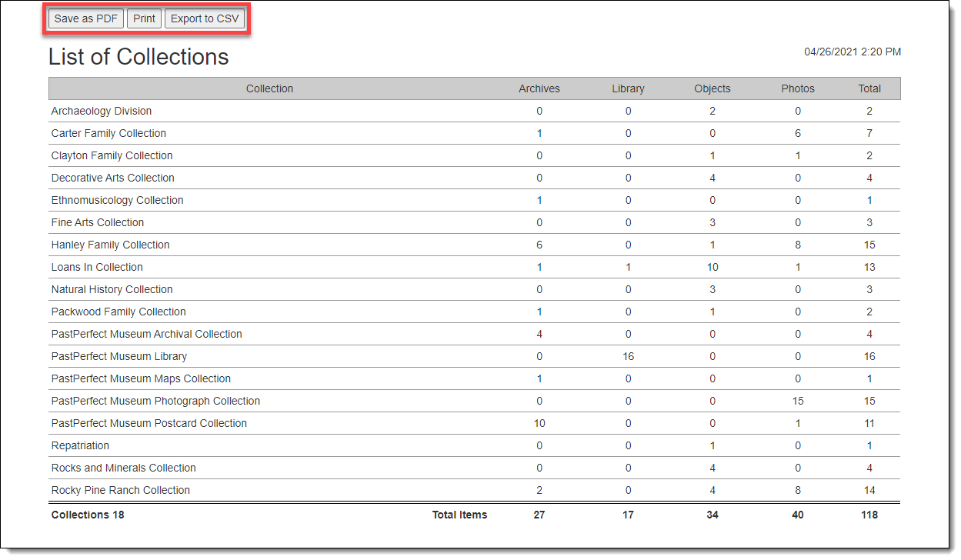Select Hanley Family Collection entry

pyautogui.click(x=110, y=245)
